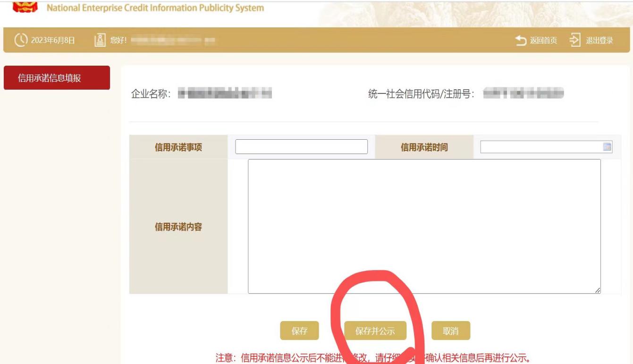
Task: Click the return arrow icon for 返回首页
Action: click(x=521, y=40)
